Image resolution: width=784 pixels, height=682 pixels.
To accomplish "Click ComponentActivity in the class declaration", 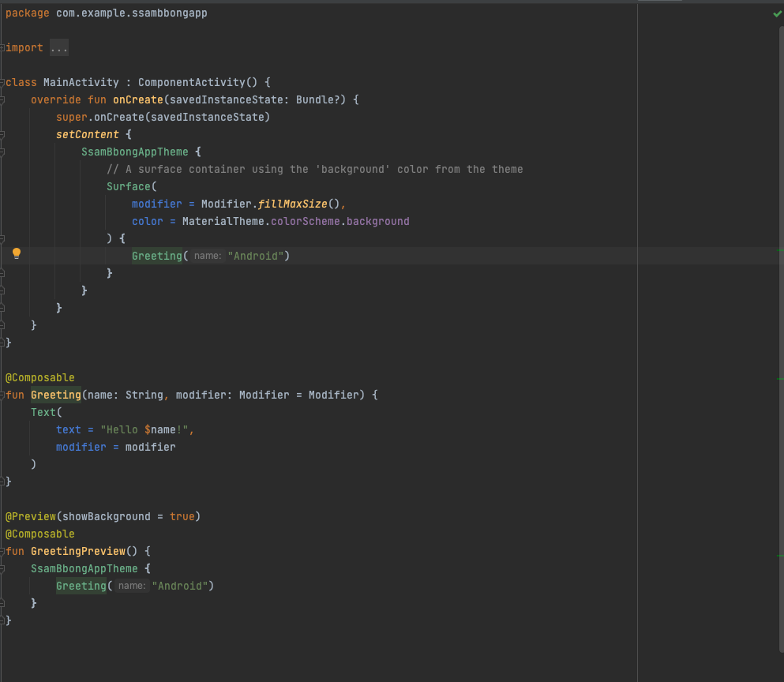I will coord(192,83).
